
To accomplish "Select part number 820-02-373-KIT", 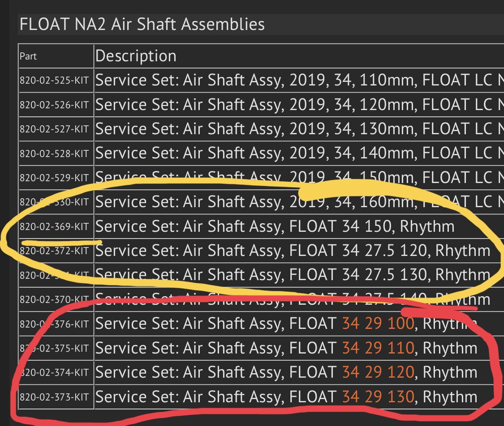I will pos(54,397).
